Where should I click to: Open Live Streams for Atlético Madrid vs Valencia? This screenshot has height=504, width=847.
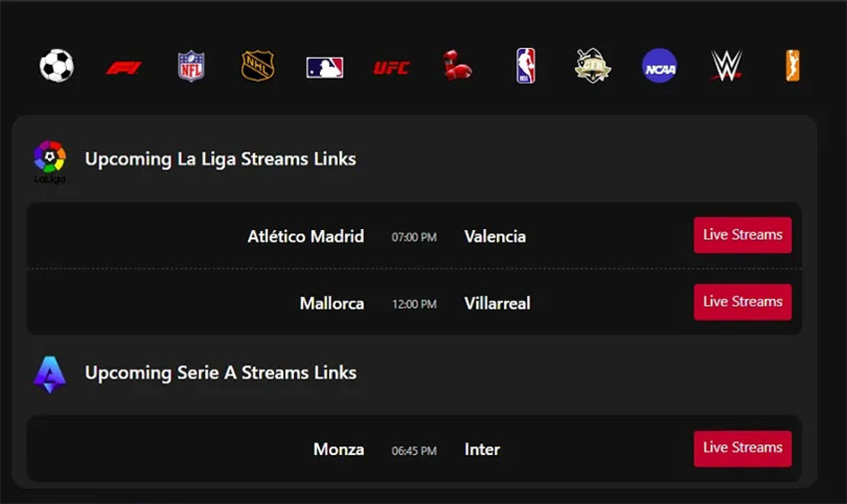(x=742, y=235)
